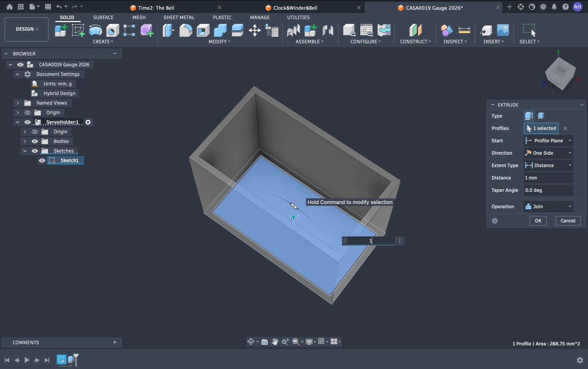Switch to the SURFACE tab
This screenshot has height=369, width=588.
tap(103, 18)
